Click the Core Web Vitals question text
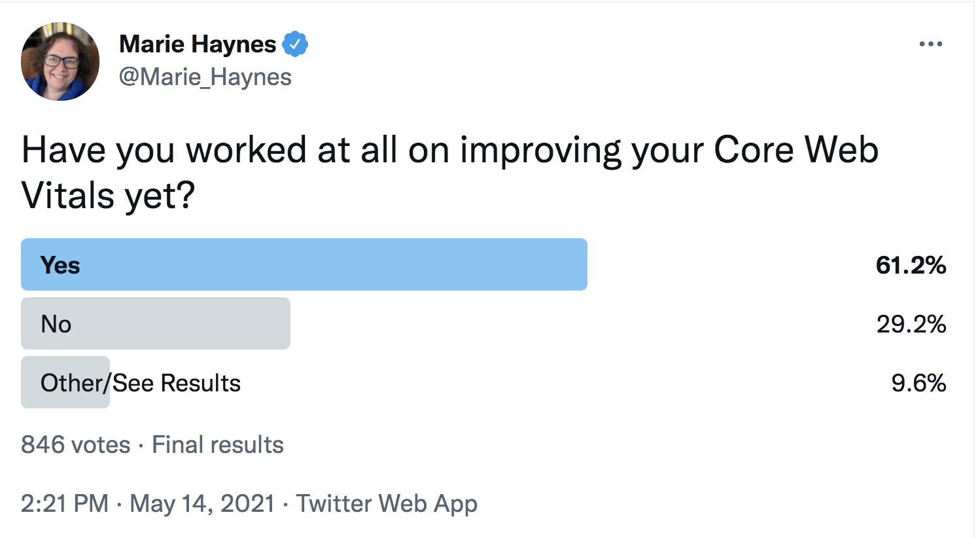Screen dimensions: 980x538 450,173
